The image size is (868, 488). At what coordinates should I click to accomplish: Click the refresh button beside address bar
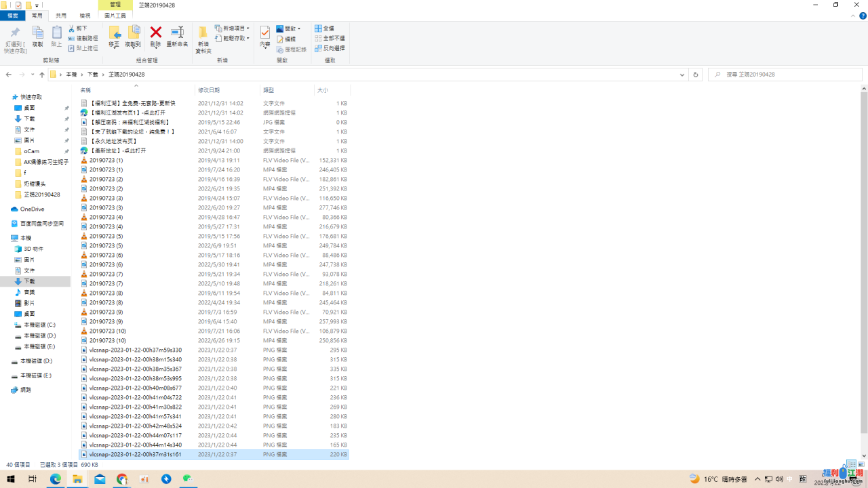[x=695, y=75]
